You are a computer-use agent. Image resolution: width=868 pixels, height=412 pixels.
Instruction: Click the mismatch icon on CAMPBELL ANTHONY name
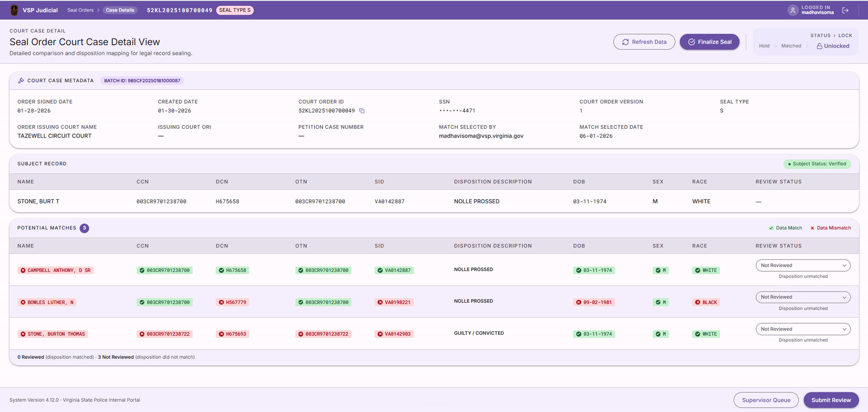(x=23, y=270)
